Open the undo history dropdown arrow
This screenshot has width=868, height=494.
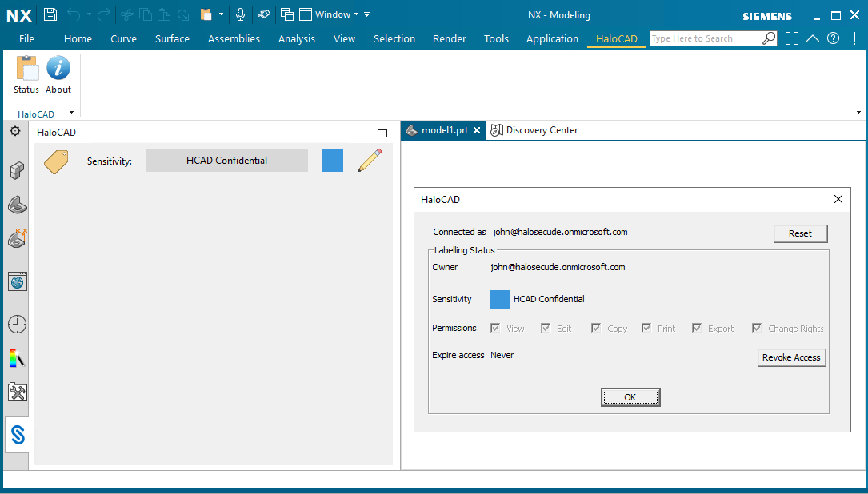tap(89, 14)
